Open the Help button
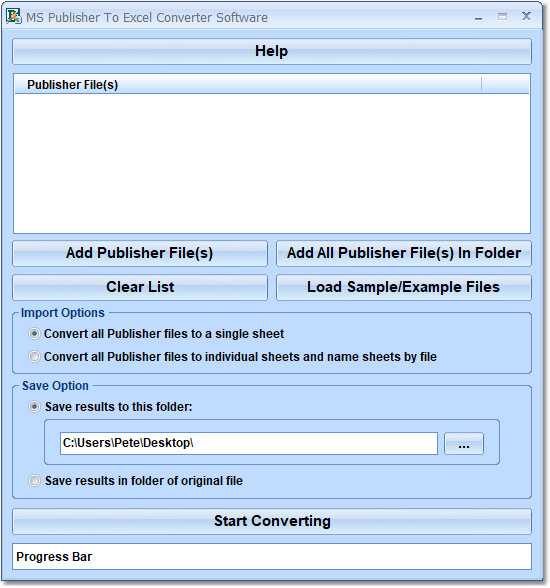This screenshot has width=550, height=588. pyautogui.click(x=272, y=51)
